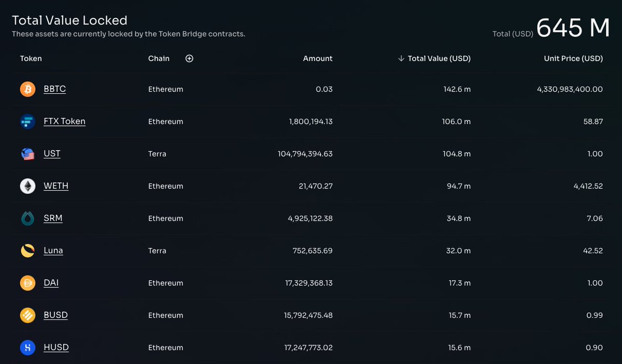Image resolution: width=622 pixels, height=364 pixels.
Task: Open the WETH token link
Action: point(56,186)
